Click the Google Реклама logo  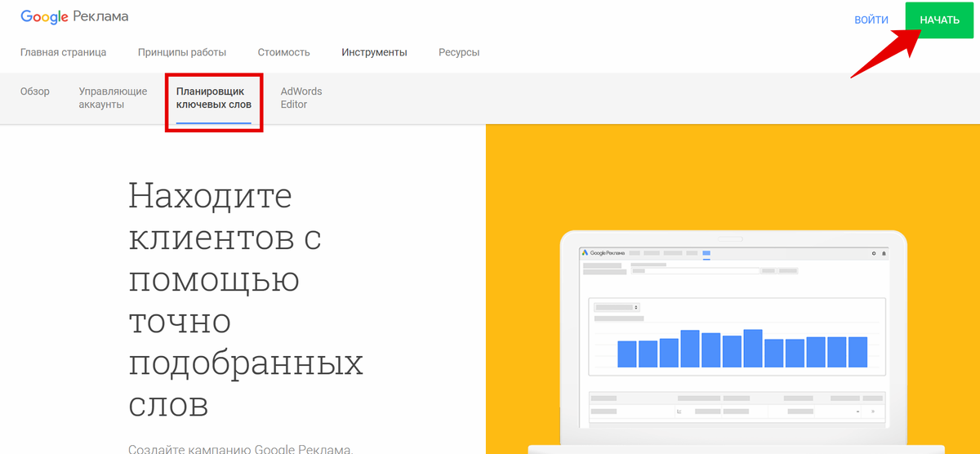pyautogui.click(x=74, y=16)
